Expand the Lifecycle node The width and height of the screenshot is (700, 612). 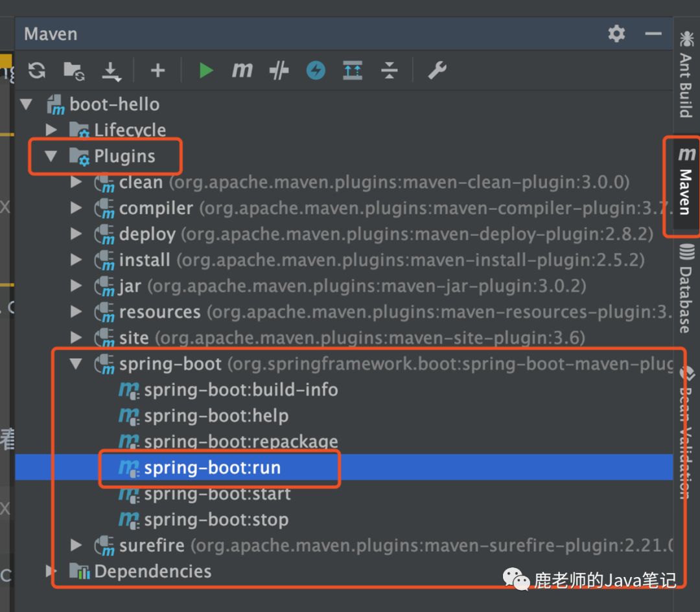[x=51, y=130]
